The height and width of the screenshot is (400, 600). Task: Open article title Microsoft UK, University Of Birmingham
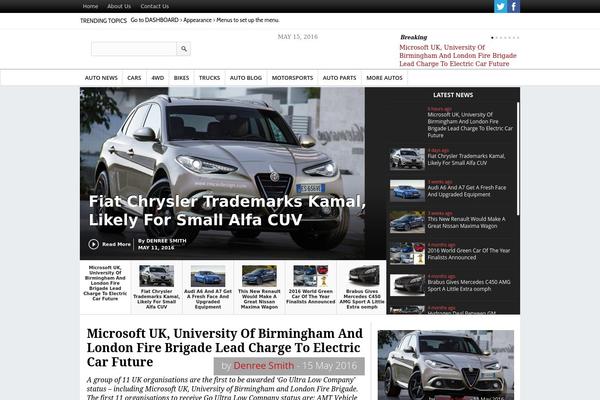pyautogui.click(x=225, y=348)
